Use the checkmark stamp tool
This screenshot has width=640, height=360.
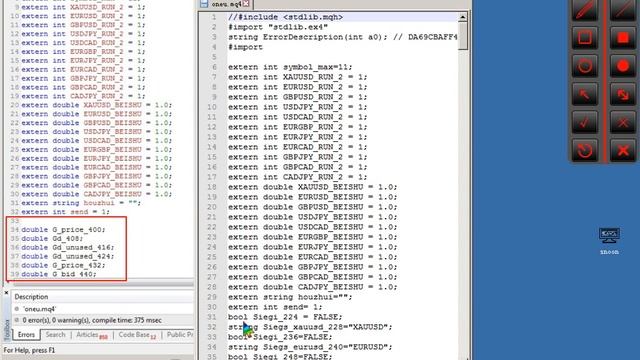[584, 122]
